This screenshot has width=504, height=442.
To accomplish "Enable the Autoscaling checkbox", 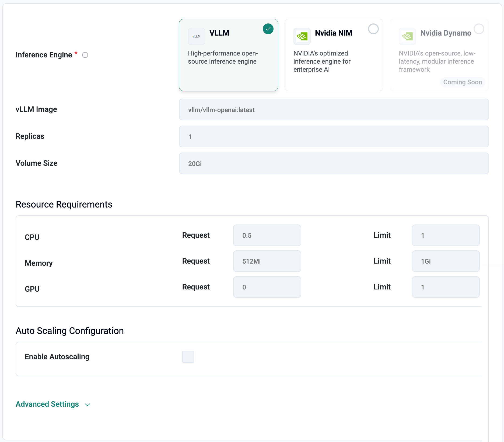I will point(188,357).
